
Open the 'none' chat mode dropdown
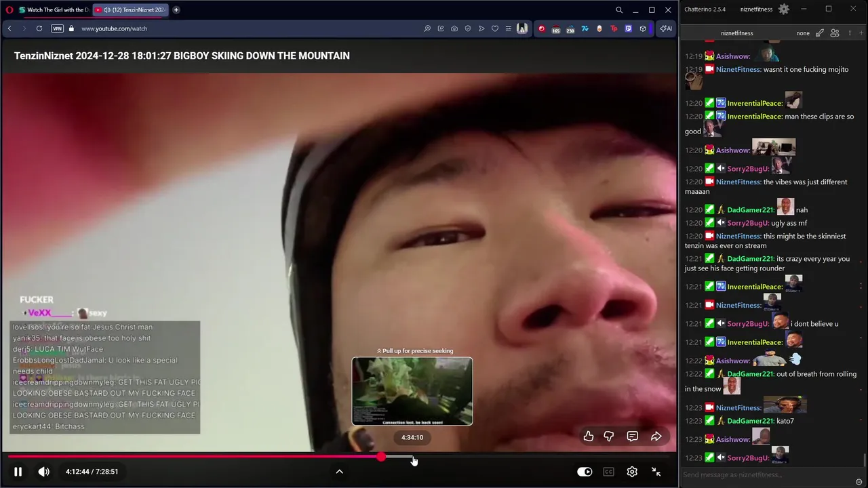tap(803, 33)
